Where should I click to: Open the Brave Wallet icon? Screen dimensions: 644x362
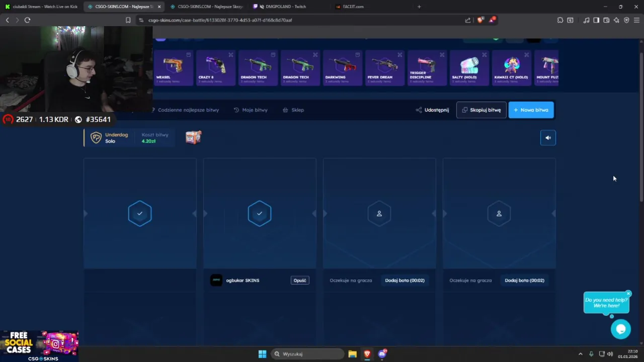tap(606, 20)
